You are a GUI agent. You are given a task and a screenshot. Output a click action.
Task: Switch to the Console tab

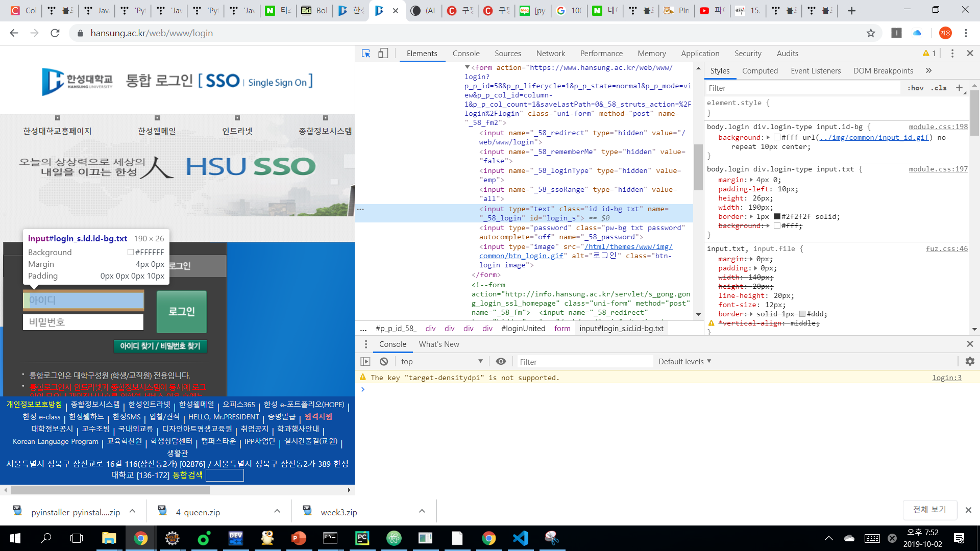(x=466, y=54)
